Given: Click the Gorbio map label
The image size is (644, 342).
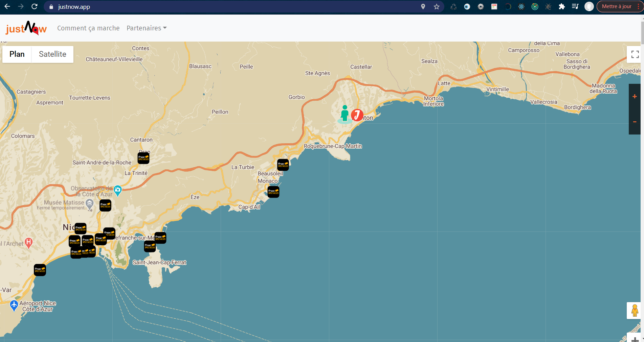Looking at the screenshot, I should pos(297,97).
